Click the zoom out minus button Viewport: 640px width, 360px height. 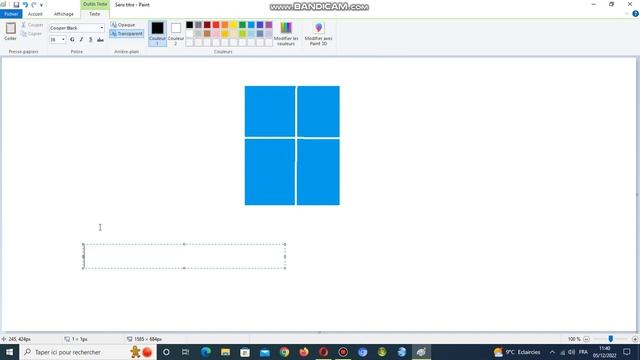pos(587,339)
